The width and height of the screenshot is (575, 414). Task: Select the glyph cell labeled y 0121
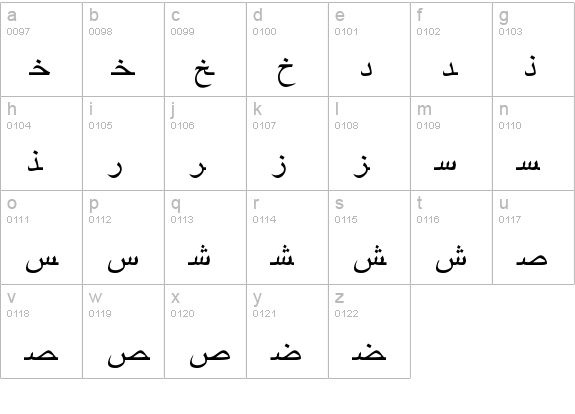288,331
